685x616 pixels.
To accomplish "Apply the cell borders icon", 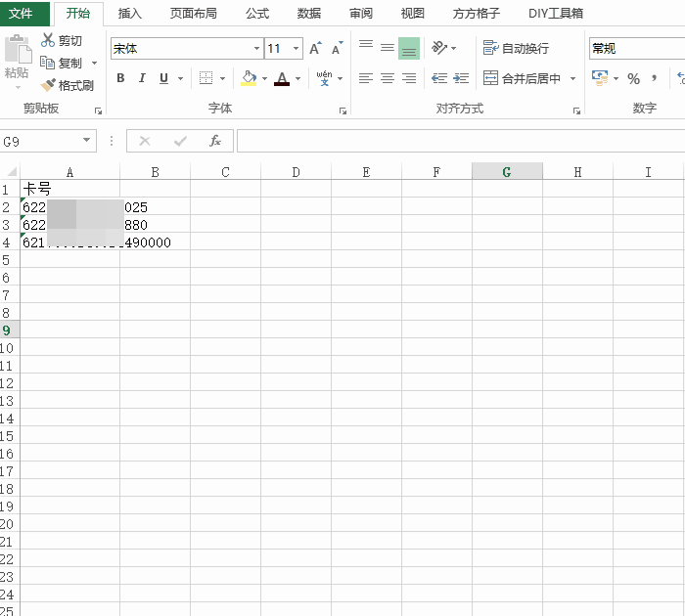I will 205,78.
